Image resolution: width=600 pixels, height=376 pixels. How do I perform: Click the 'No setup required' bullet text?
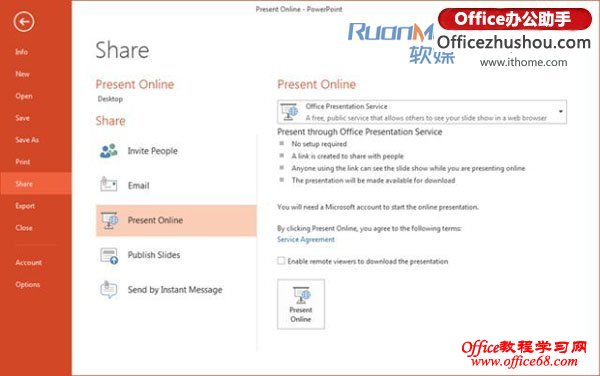point(319,144)
